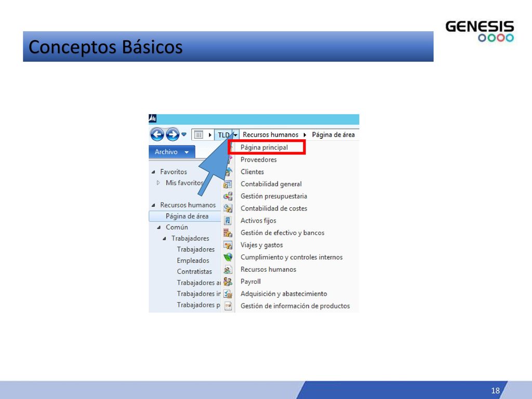This screenshot has height=399, width=532.
Task: Click Recursos humanos in the address bar
Action: click(x=270, y=135)
